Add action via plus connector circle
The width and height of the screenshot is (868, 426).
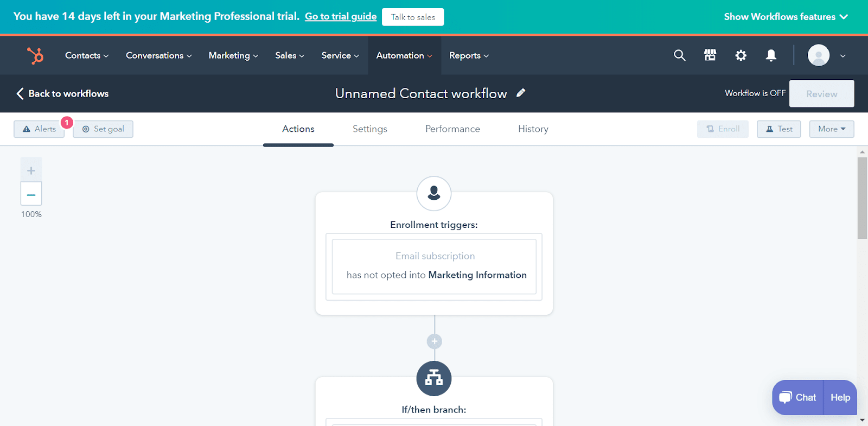pos(435,341)
